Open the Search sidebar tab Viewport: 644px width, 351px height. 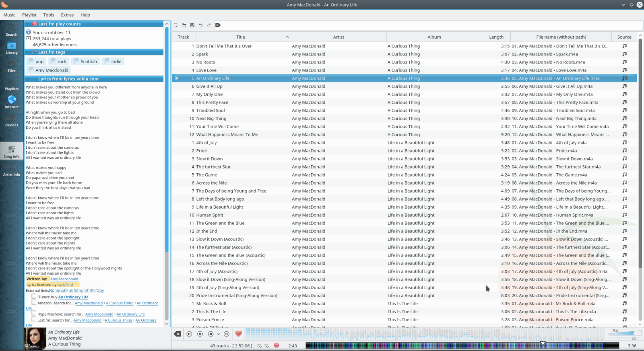point(11,30)
